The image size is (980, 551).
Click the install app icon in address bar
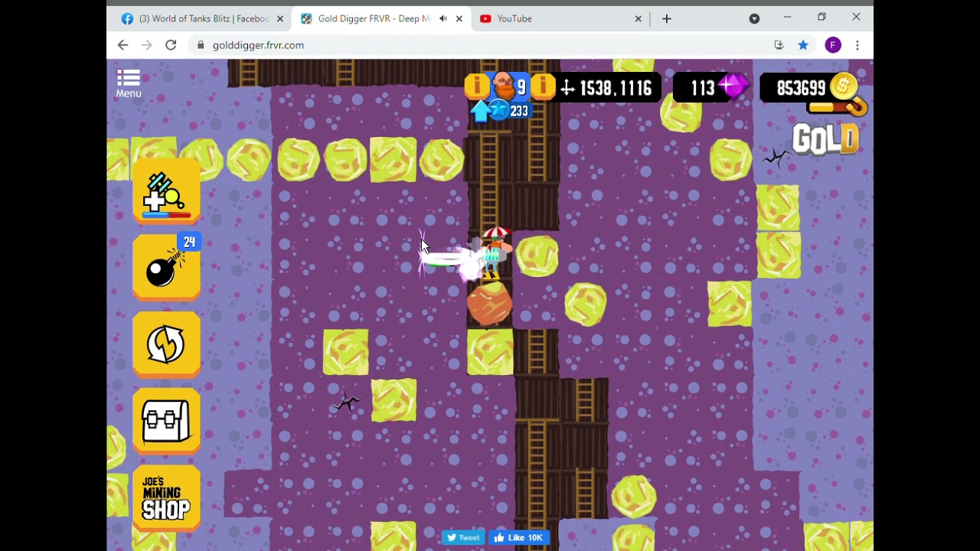pos(779,45)
